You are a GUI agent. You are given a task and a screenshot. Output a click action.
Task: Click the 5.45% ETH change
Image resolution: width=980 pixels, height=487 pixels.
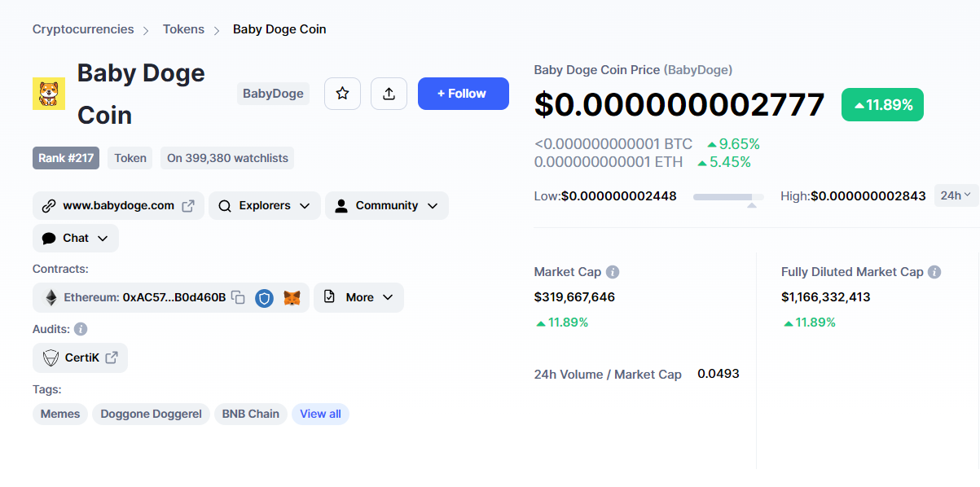[x=724, y=162]
